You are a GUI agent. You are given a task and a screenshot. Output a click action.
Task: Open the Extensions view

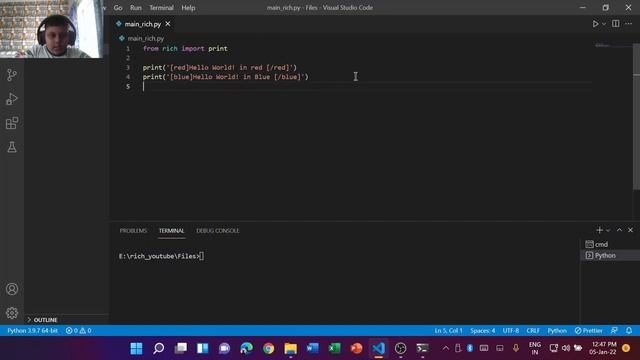coord(12,123)
